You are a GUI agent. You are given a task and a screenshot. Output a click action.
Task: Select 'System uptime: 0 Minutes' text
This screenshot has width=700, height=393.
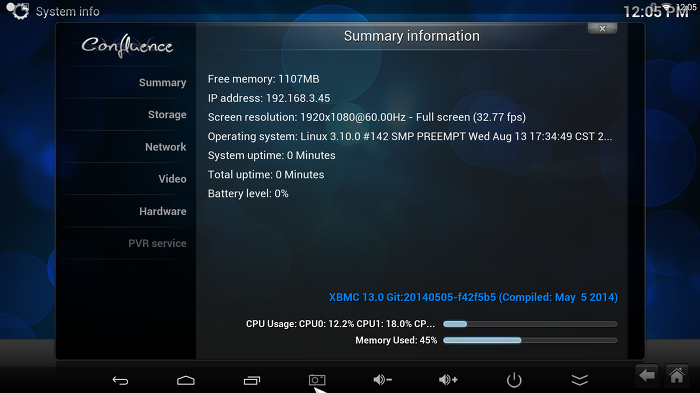pos(271,155)
